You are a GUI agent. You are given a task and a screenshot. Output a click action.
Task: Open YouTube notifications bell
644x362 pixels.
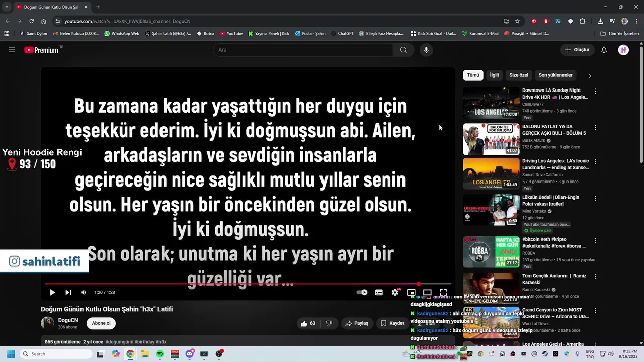click(604, 50)
